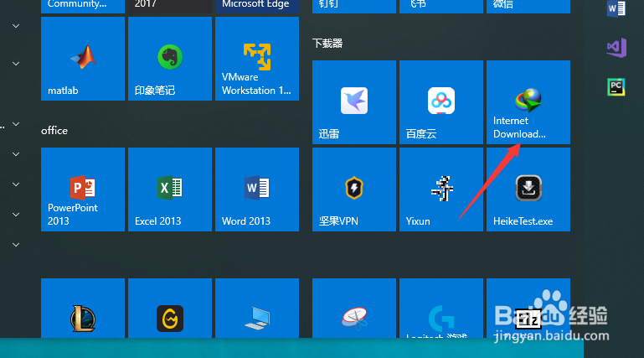644x358 pixels.
Task: Launch Internet Download Manager tile
Action: pyautogui.click(x=528, y=102)
